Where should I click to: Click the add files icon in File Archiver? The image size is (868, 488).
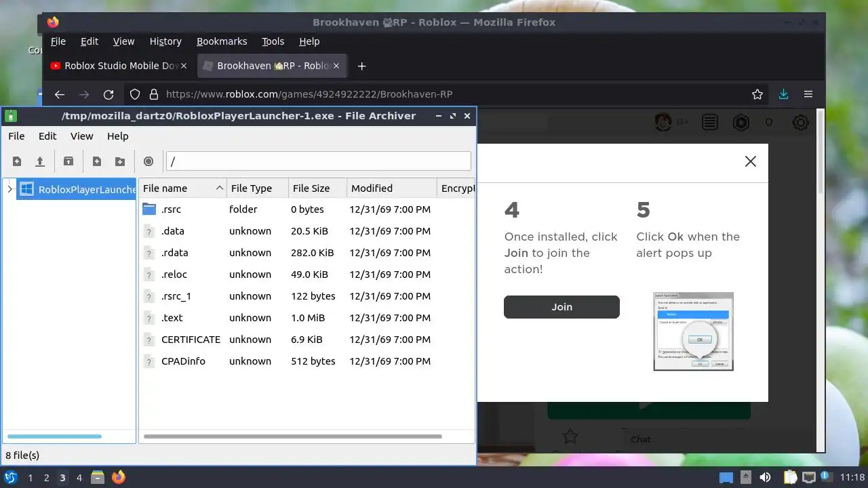click(97, 161)
